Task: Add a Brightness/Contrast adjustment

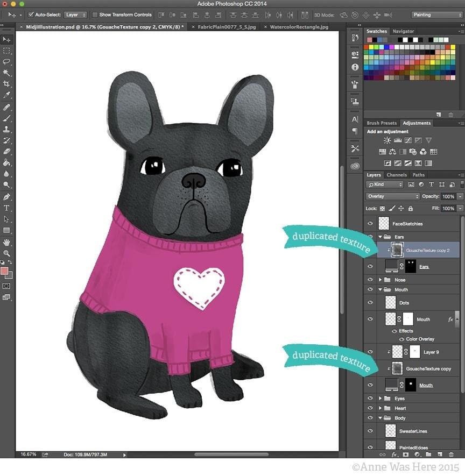Action: coord(387,140)
